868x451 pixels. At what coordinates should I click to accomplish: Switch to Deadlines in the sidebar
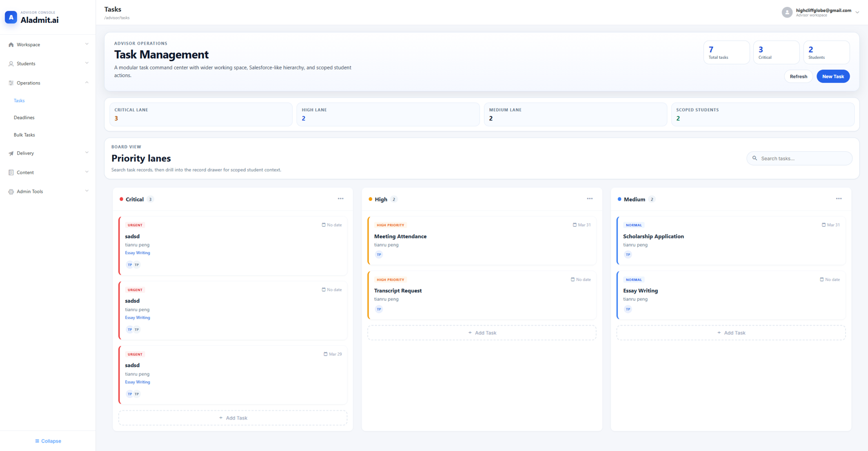(x=24, y=118)
